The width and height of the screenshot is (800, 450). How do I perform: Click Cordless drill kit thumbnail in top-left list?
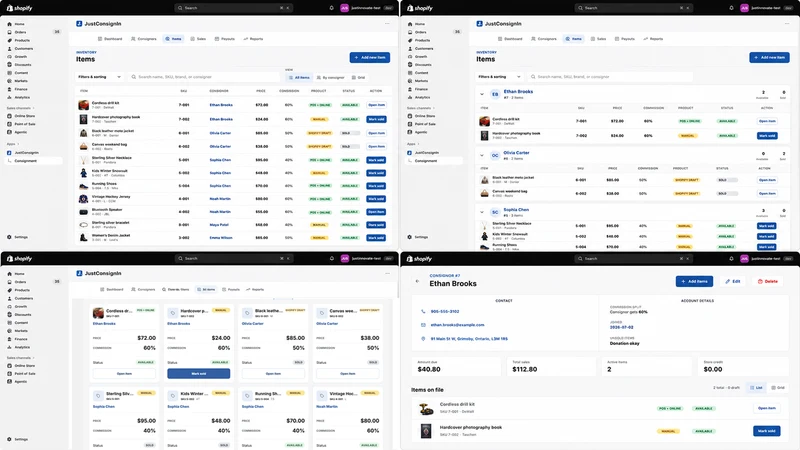pyautogui.click(x=83, y=105)
